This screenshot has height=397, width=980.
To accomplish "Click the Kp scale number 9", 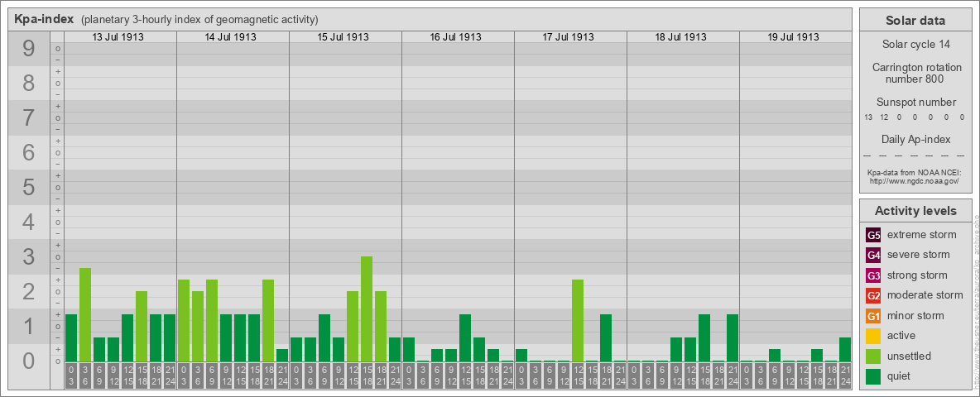I will click(x=29, y=49).
